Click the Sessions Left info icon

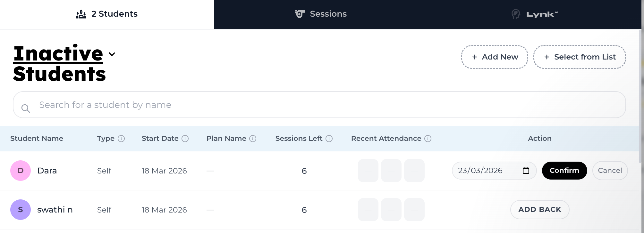point(329,139)
